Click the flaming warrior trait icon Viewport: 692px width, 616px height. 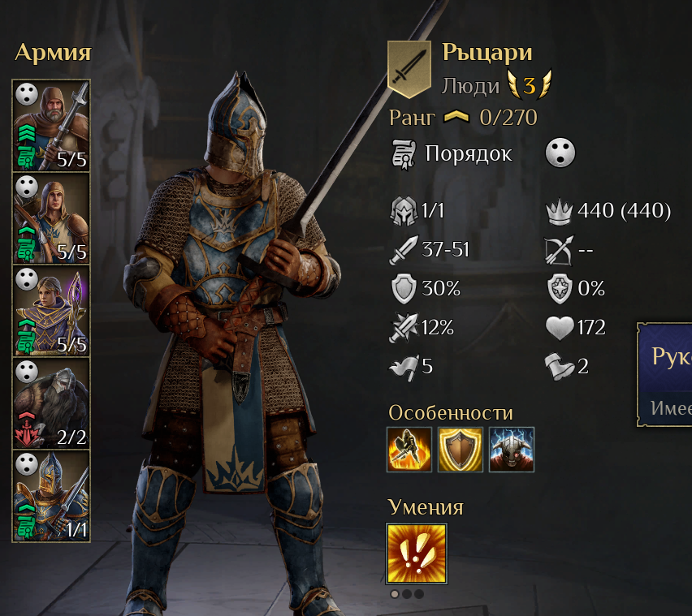(409, 450)
